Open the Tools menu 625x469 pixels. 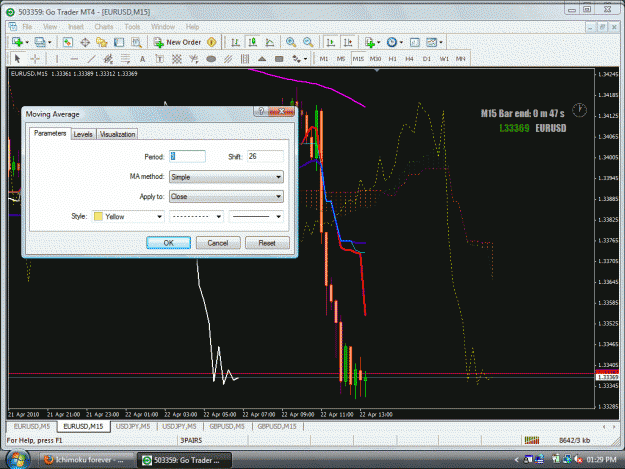pos(132,27)
